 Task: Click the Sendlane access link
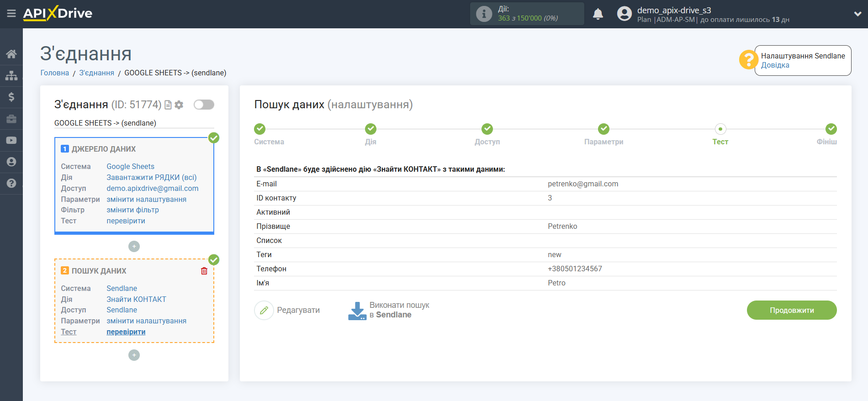click(x=122, y=310)
